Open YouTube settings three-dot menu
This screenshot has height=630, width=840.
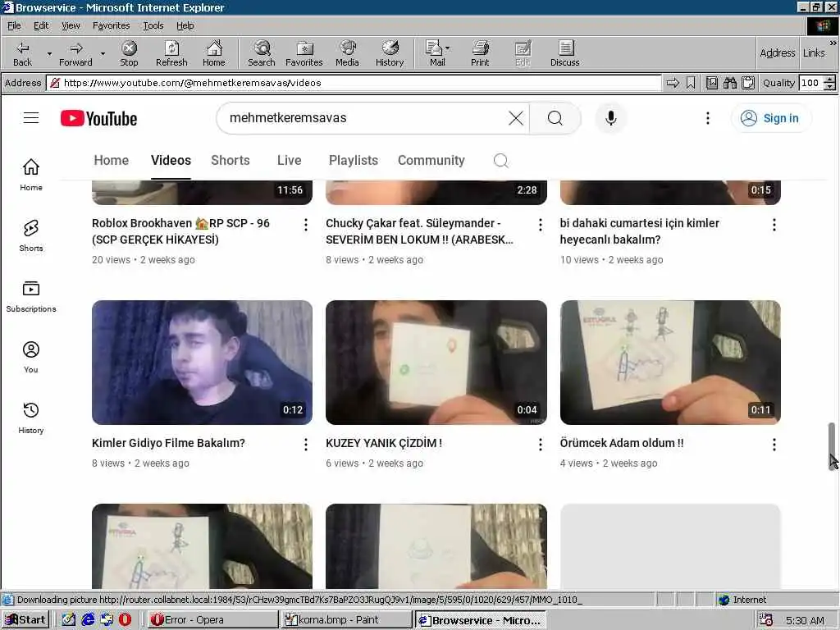coord(708,118)
